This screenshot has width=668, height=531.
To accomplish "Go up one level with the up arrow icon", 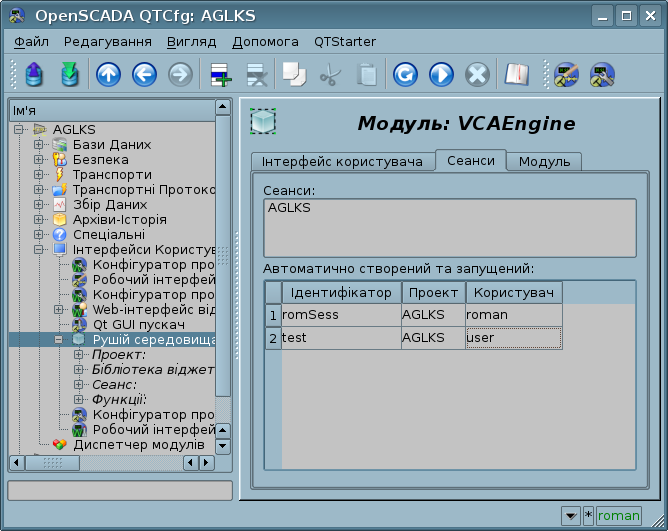I will [108, 75].
